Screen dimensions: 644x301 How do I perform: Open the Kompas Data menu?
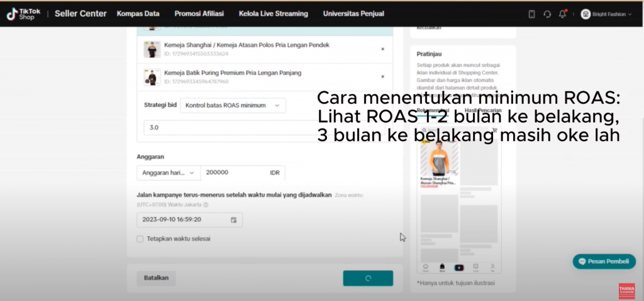pos(138,14)
